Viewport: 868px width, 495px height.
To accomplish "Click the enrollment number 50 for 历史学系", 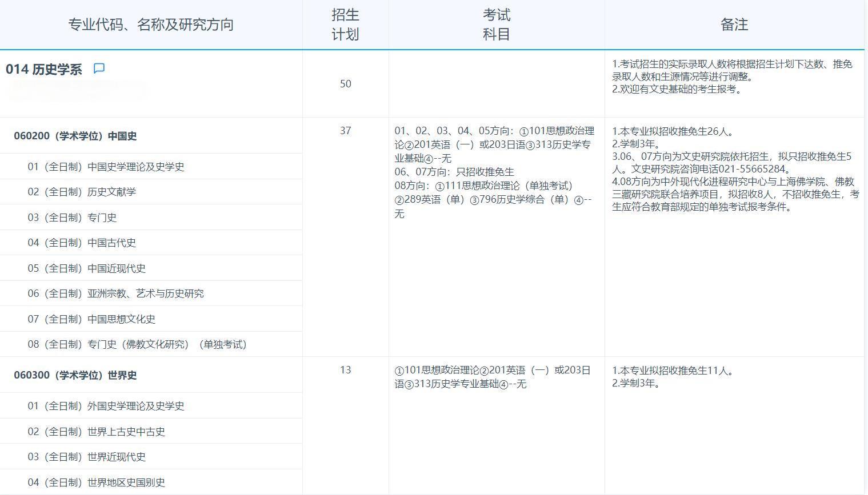I will point(345,83).
